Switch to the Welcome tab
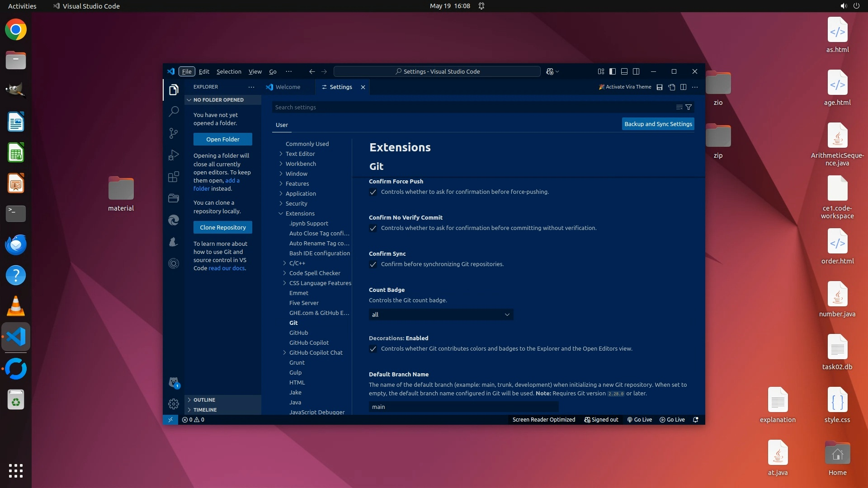This screenshot has height=488, width=868. pos(288,87)
